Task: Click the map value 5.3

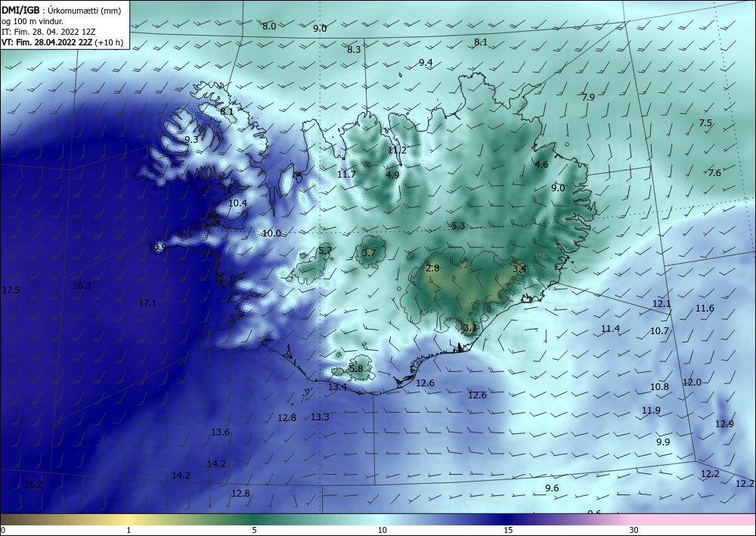Action: (459, 225)
